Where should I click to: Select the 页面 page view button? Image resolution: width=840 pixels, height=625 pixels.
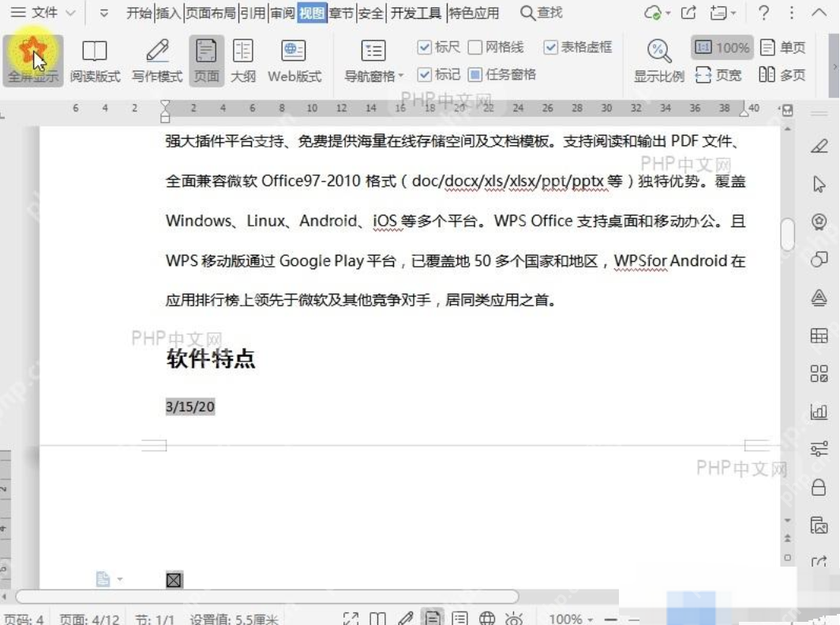point(206,61)
